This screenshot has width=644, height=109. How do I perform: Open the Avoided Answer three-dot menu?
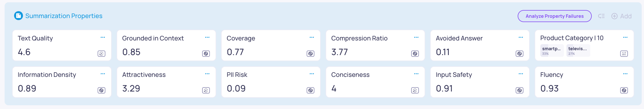(x=521, y=37)
